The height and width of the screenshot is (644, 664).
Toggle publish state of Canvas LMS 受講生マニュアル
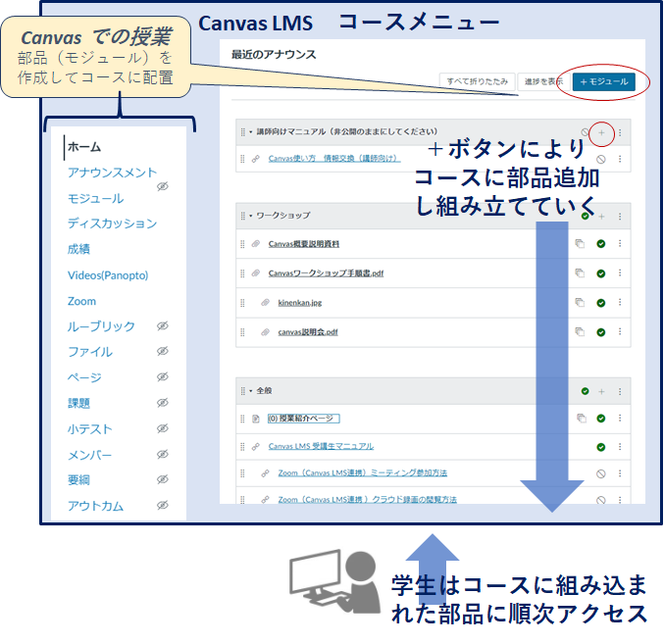600,447
